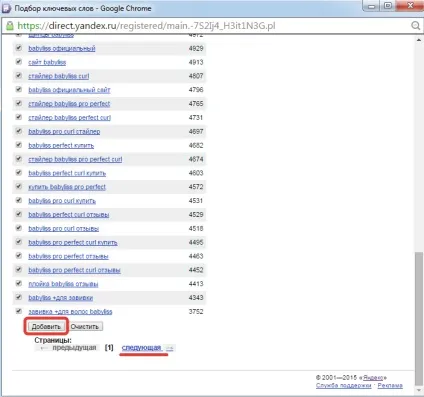Image resolution: width=424 pixels, height=397 pixels.
Task: Click impressions value '4572'
Action: (196, 187)
